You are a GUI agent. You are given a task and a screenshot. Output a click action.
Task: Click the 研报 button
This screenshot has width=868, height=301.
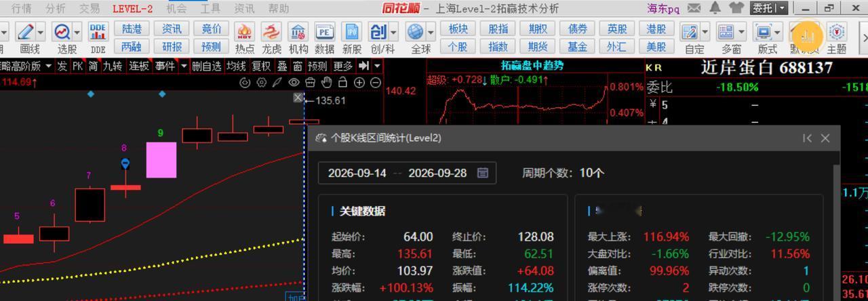click(x=172, y=47)
